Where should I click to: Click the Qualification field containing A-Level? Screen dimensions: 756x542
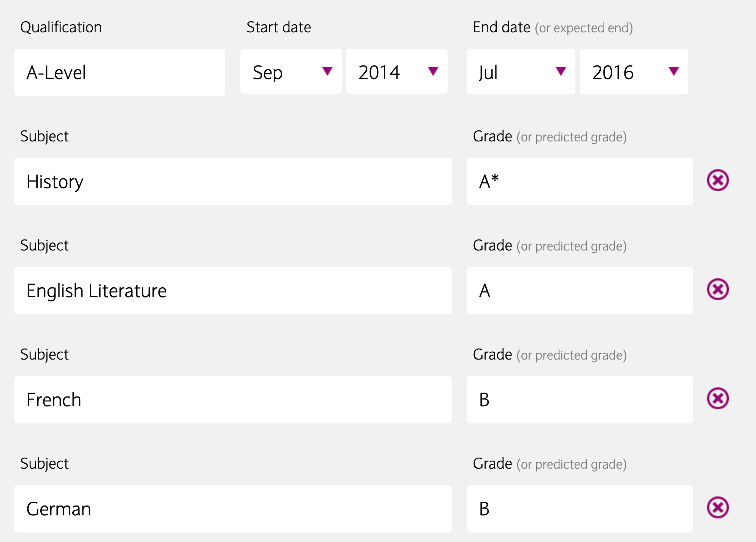coord(119,72)
